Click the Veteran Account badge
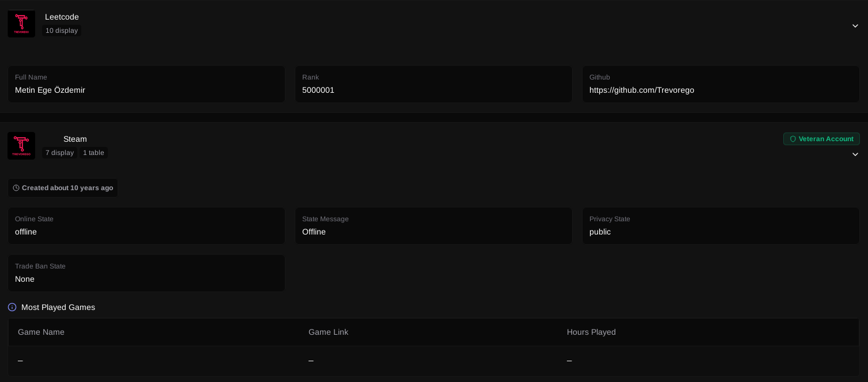The height and width of the screenshot is (382, 868). pyautogui.click(x=821, y=139)
